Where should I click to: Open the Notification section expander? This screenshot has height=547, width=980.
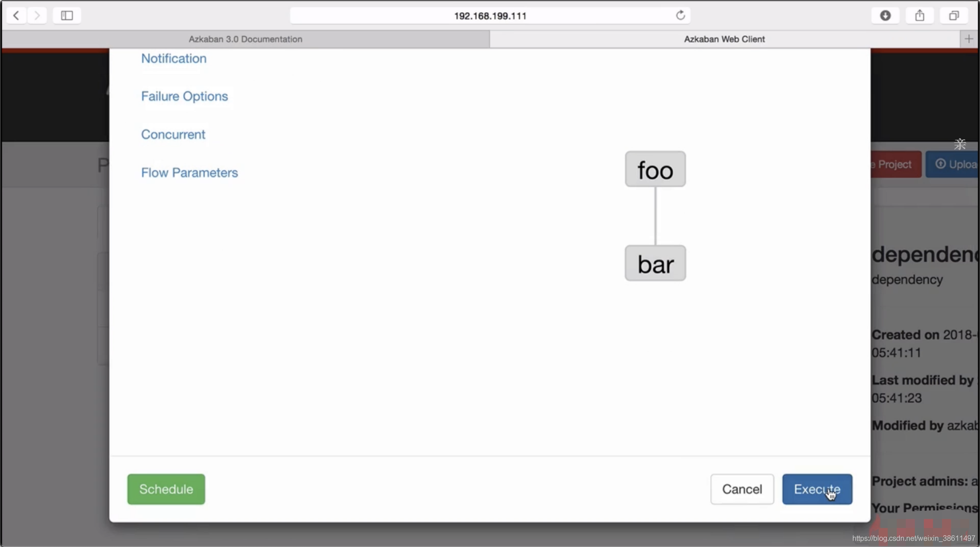coord(174,58)
